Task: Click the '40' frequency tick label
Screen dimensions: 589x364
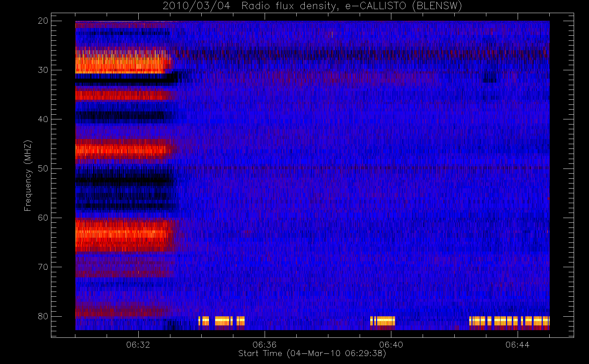Action: tap(43, 119)
